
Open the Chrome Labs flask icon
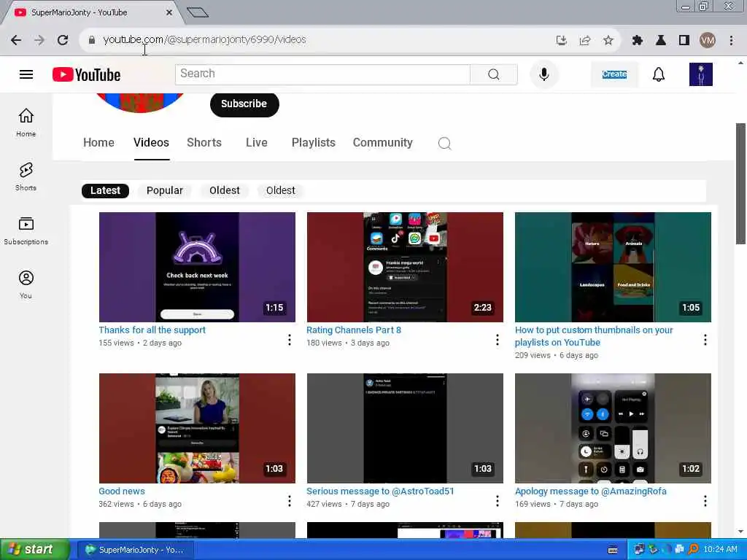[x=660, y=40]
